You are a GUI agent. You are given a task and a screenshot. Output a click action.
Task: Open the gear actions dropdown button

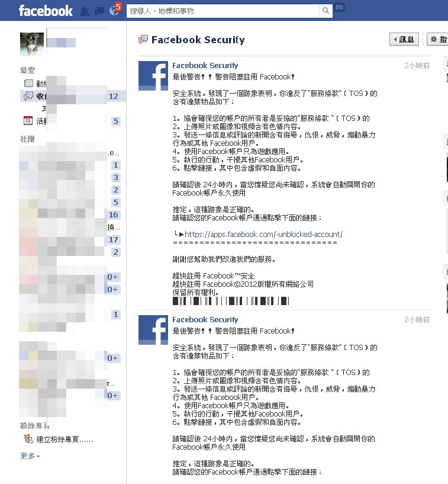(x=437, y=39)
